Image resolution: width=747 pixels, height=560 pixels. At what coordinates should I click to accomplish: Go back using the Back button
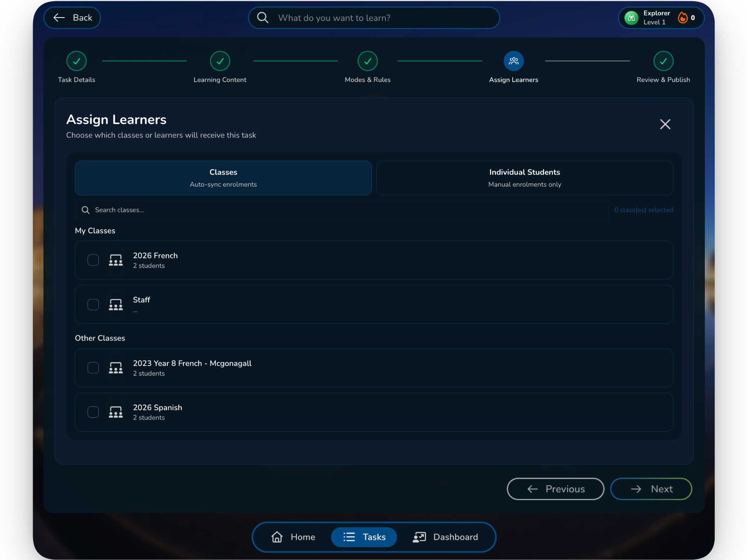click(72, 18)
